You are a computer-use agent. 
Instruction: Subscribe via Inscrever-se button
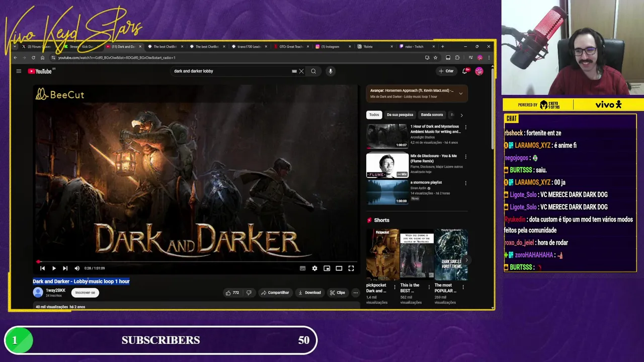pyautogui.click(x=85, y=293)
